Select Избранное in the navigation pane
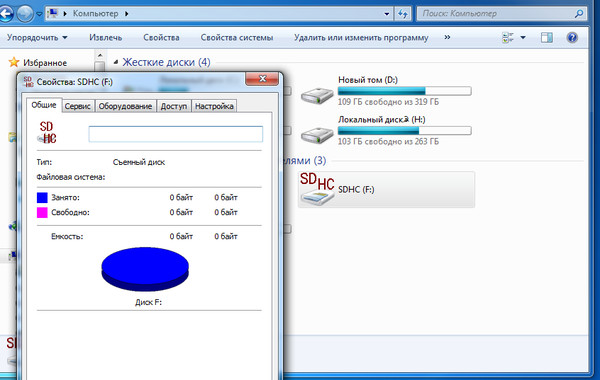600x380 pixels. click(45, 63)
